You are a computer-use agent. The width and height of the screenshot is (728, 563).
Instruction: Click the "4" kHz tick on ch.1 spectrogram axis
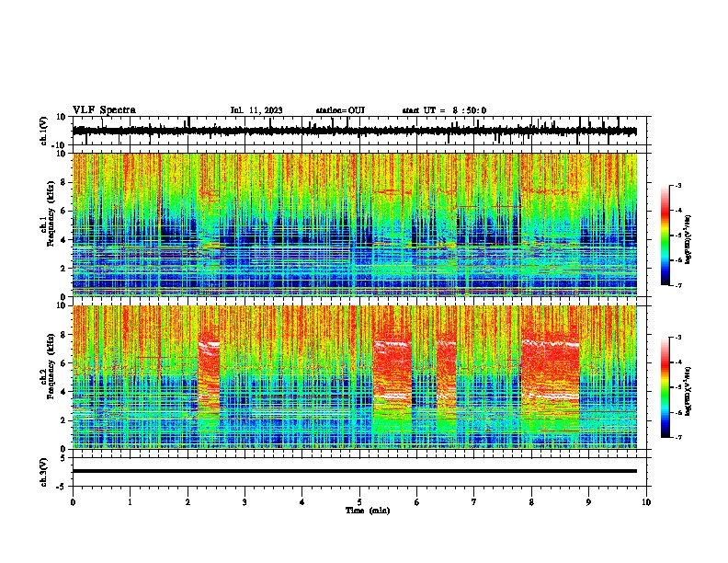(x=63, y=240)
